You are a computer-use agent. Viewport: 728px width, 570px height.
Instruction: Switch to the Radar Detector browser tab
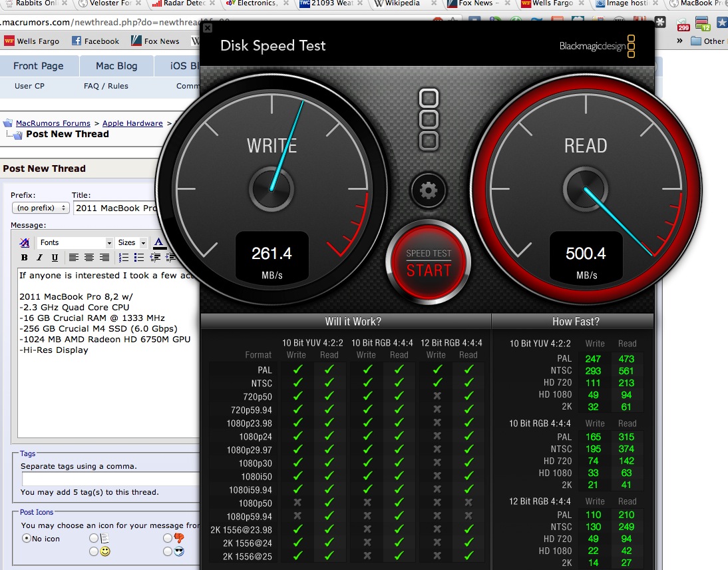[x=184, y=3]
